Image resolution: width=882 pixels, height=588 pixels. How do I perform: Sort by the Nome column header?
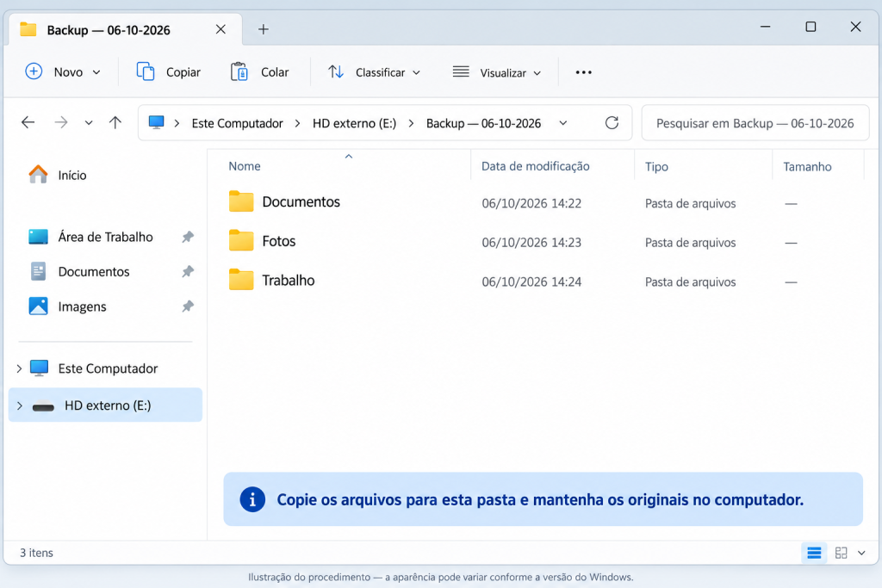pyautogui.click(x=244, y=166)
